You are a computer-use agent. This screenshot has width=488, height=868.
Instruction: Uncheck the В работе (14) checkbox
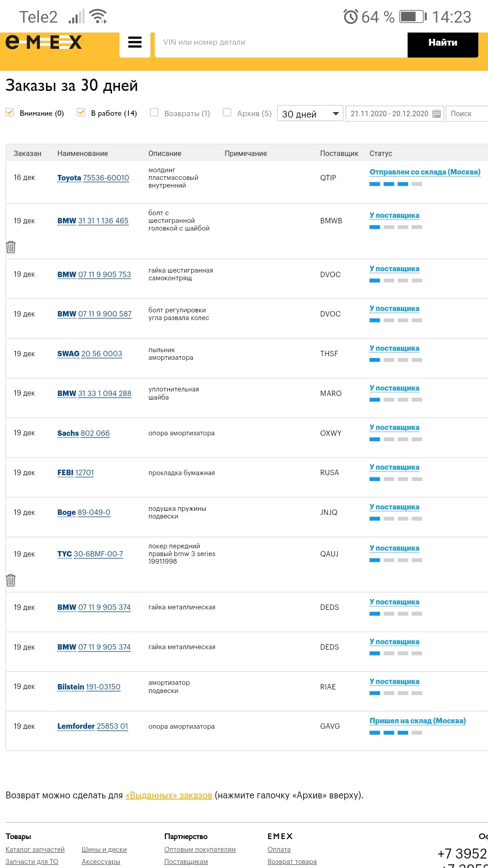tap(81, 113)
